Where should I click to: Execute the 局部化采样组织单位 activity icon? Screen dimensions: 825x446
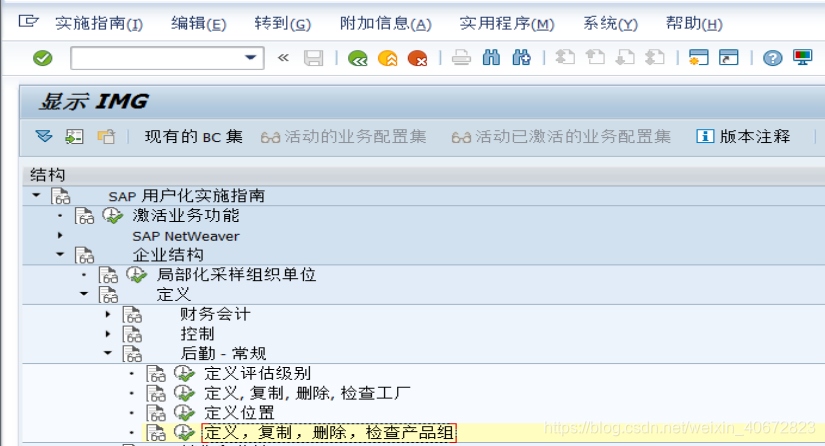coord(136,275)
